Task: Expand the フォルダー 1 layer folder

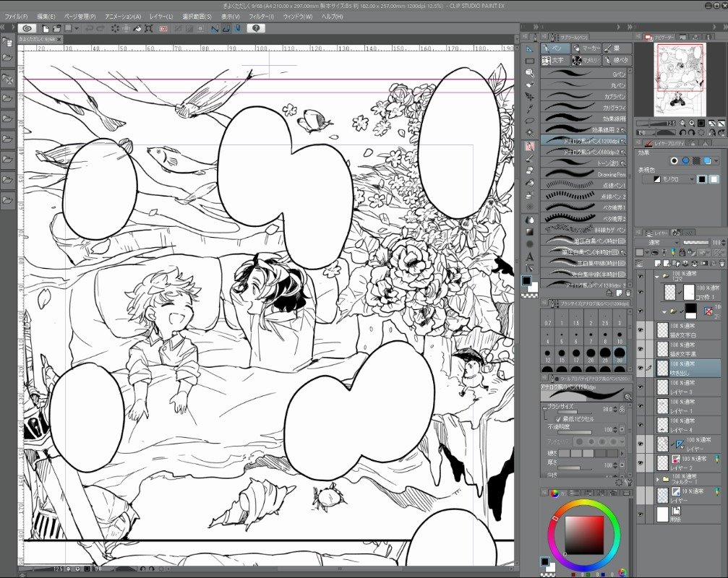Action: 658,479
